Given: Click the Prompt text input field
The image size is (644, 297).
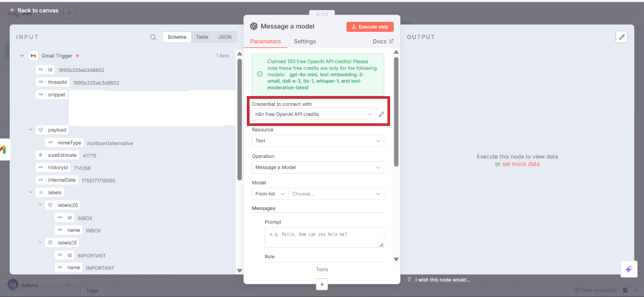Looking at the screenshot, I should point(324,237).
